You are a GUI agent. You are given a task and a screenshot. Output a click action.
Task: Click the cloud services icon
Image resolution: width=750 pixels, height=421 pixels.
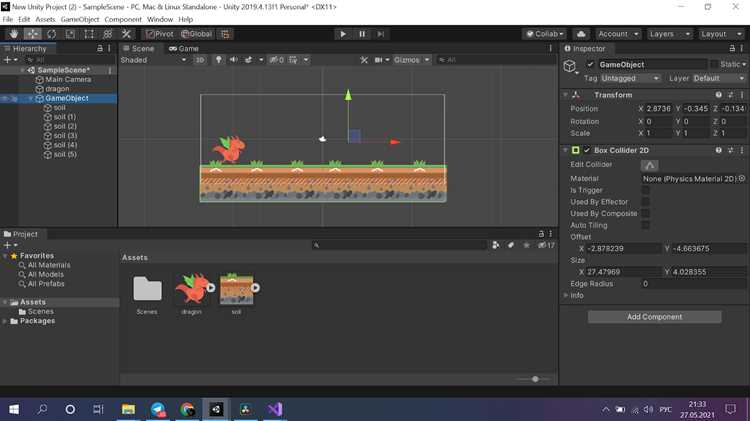[x=581, y=34]
